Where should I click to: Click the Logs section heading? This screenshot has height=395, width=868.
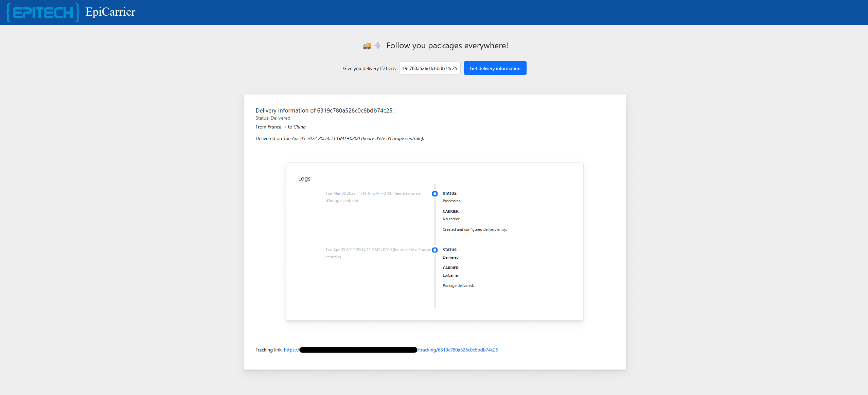point(304,178)
